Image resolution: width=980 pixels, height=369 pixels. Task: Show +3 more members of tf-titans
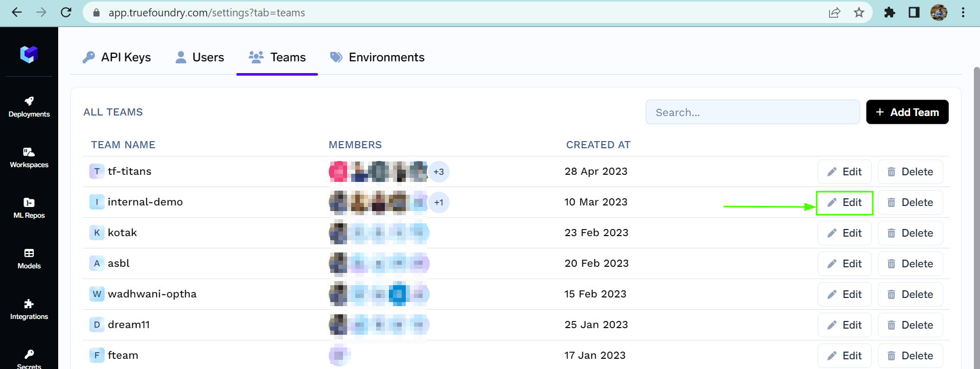(x=438, y=172)
